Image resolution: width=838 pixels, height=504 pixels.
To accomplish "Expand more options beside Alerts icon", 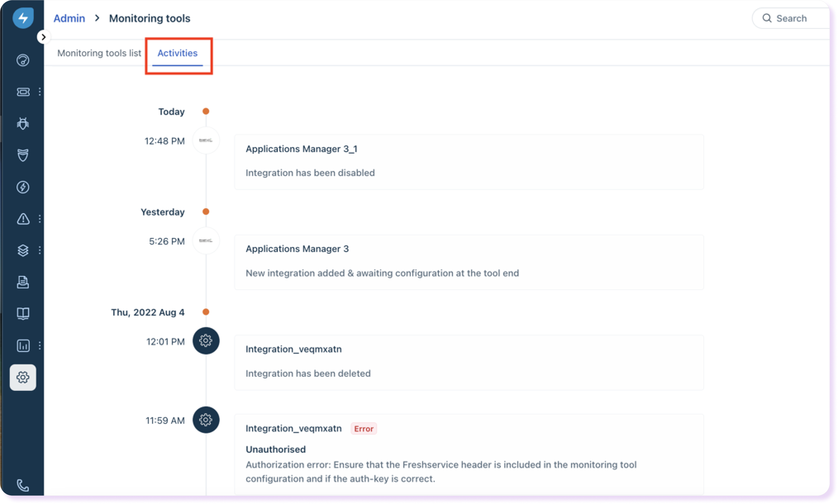I will tap(40, 219).
